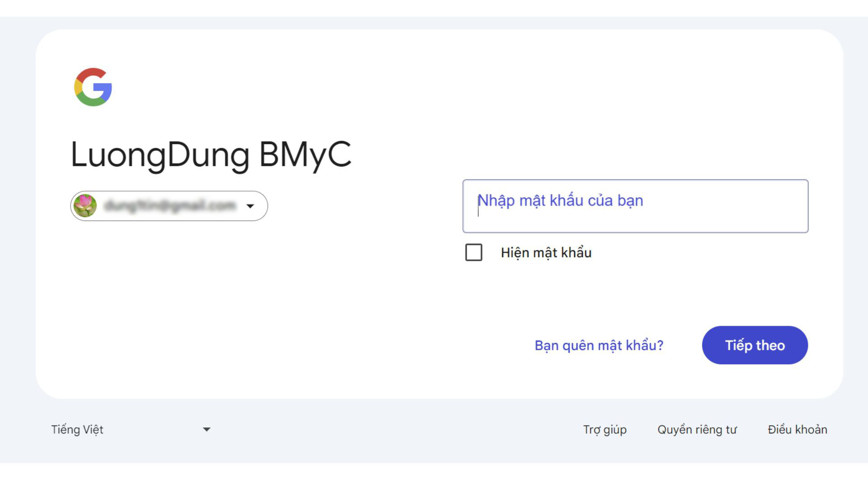Screen dimensions: 868x488
Task: Open the 'Điều khoản' terms link
Action: click(x=797, y=429)
